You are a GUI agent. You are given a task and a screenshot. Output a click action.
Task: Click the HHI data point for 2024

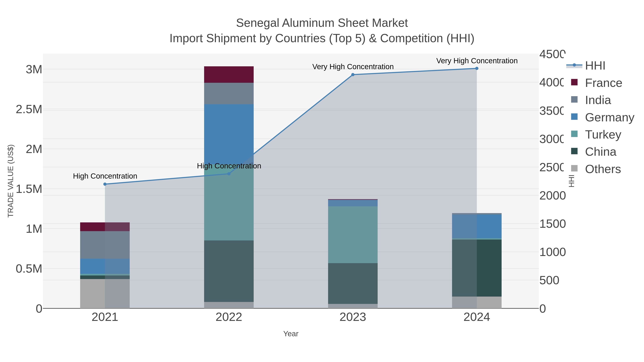(477, 68)
